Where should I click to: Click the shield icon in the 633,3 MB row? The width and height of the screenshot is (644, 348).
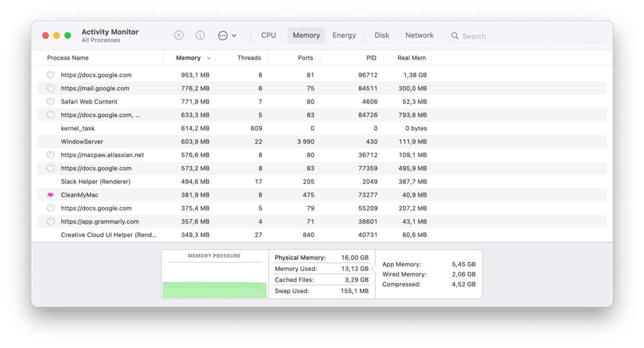coord(51,115)
